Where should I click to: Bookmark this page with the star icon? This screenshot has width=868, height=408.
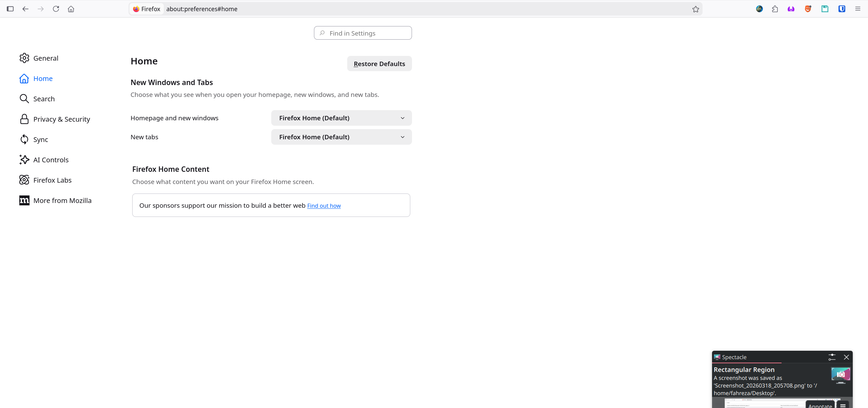[x=696, y=9]
